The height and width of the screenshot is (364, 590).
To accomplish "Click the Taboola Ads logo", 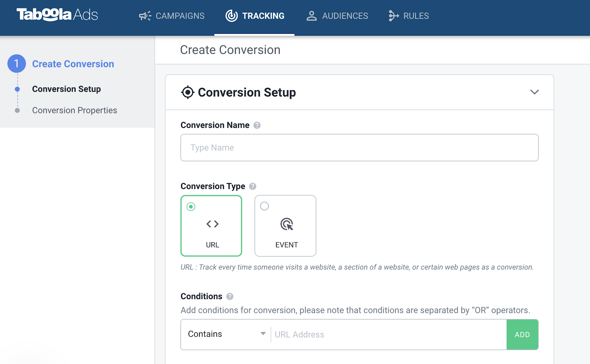I will (x=57, y=15).
